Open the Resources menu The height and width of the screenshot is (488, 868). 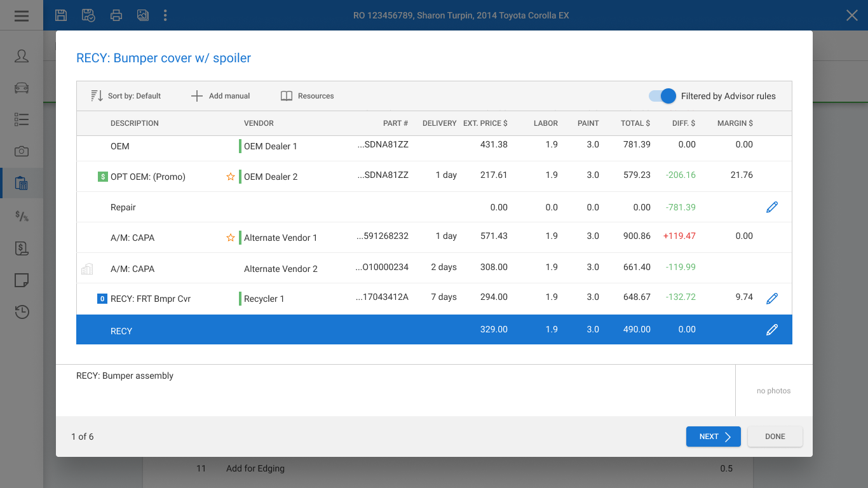(x=307, y=96)
